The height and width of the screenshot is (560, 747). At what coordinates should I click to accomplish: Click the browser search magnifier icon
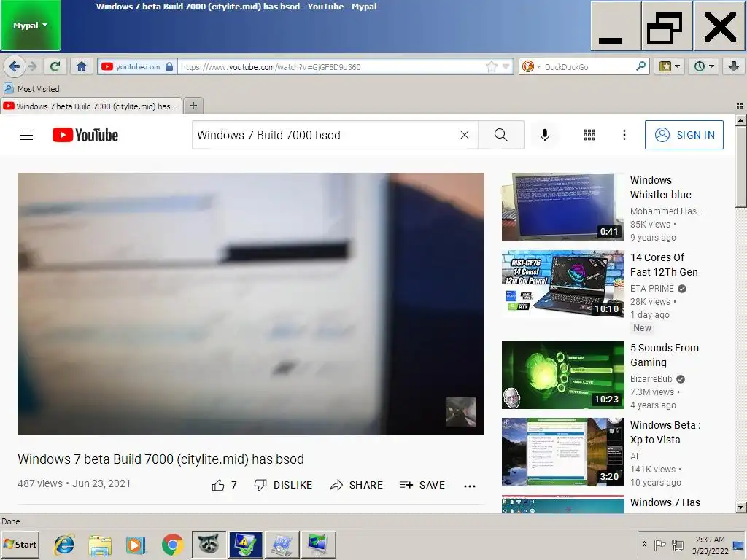point(640,66)
